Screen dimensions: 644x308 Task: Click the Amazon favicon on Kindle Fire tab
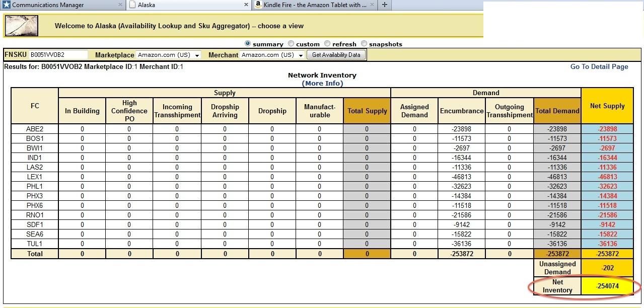pos(258,5)
